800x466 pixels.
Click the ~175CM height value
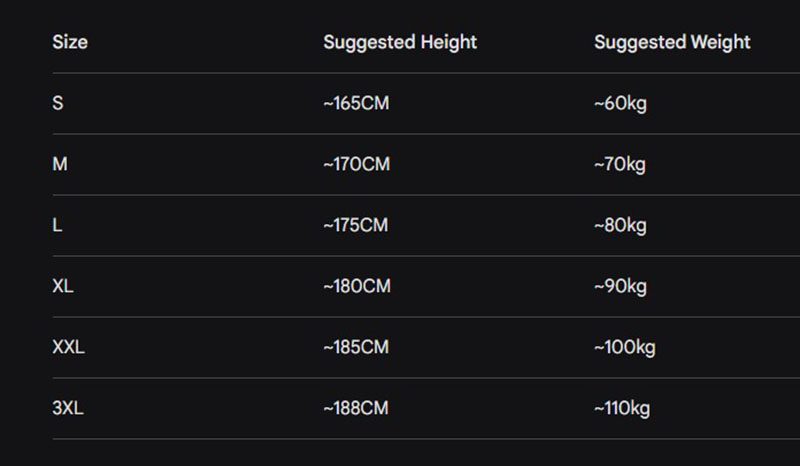pos(355,225)
